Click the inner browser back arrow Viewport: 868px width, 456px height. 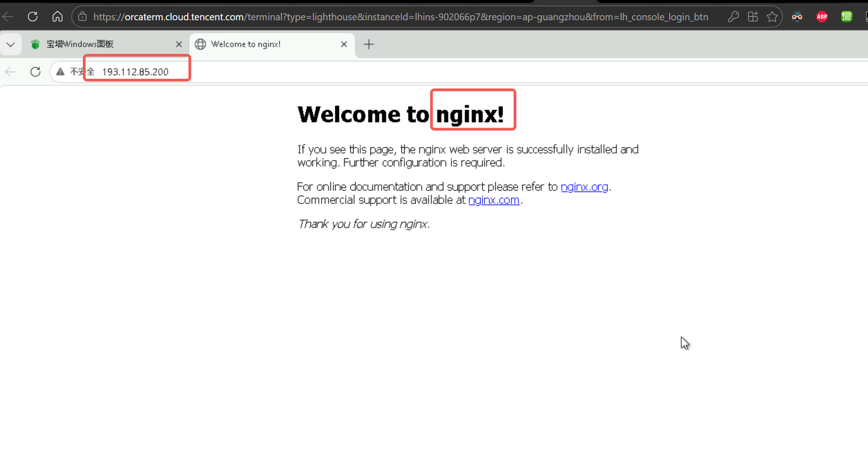coord(11,72)
